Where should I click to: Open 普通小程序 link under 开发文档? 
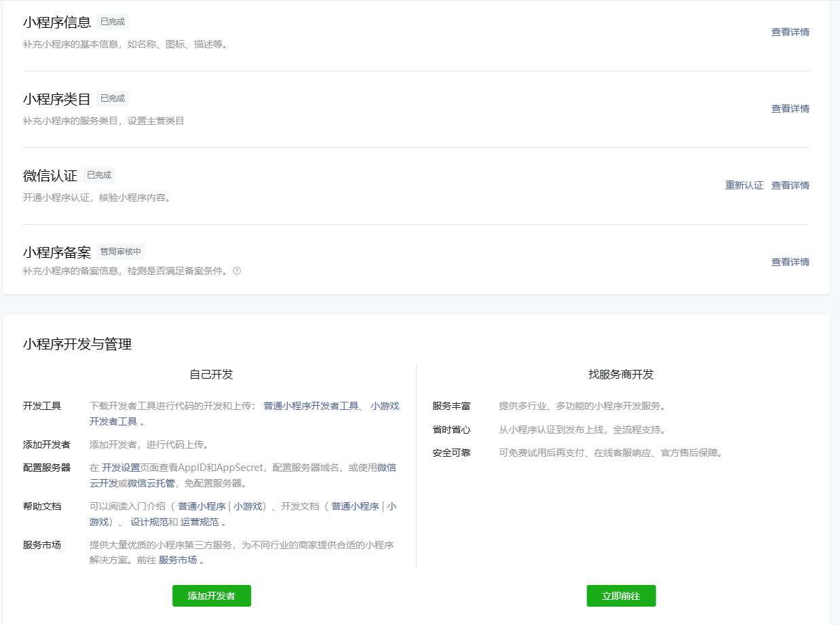click(355, 506)
